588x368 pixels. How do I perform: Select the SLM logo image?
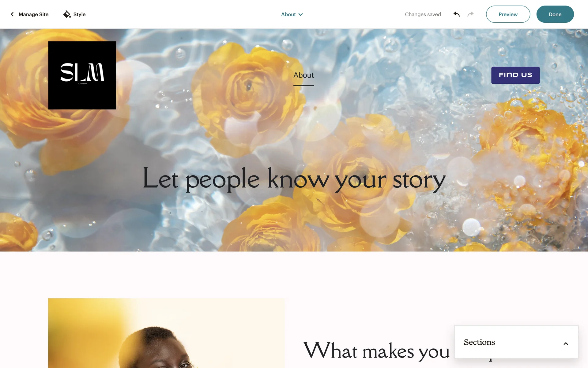coord(82,75)
